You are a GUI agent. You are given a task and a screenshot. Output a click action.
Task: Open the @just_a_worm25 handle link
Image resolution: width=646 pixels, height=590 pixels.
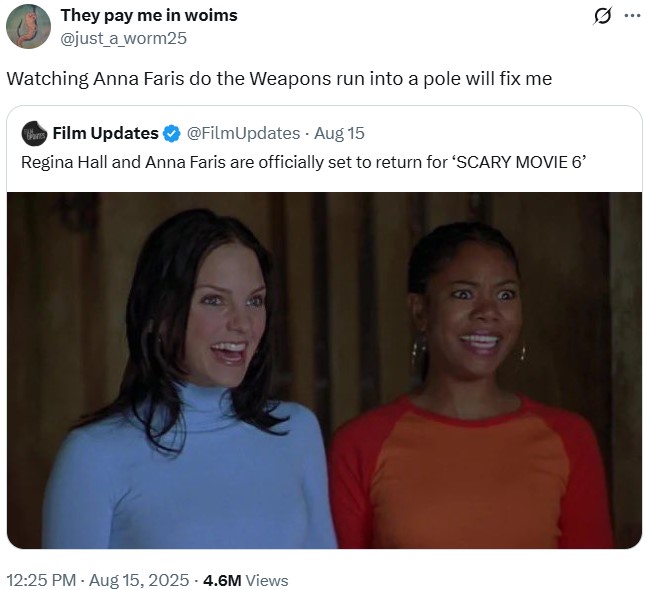pos(124,38)
